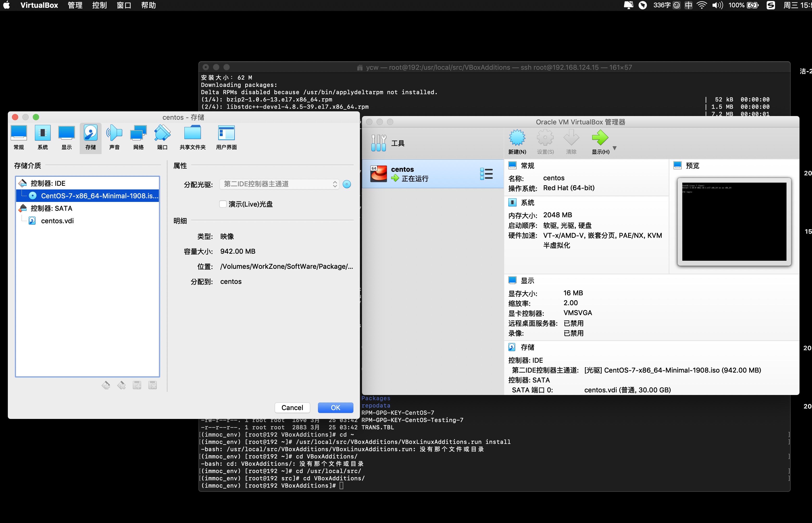Click the /Volumes/WorkZone location path text

point(286,267)
